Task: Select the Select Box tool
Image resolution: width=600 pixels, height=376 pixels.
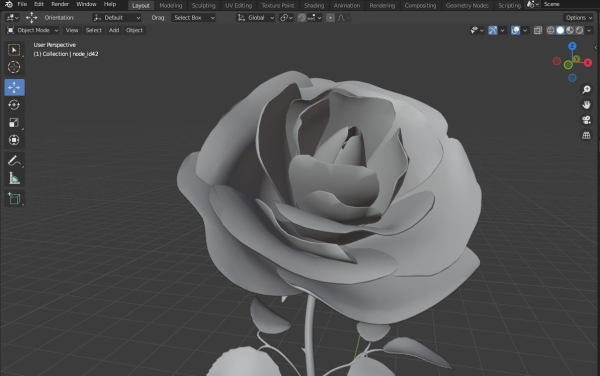Action: (14, 50)
